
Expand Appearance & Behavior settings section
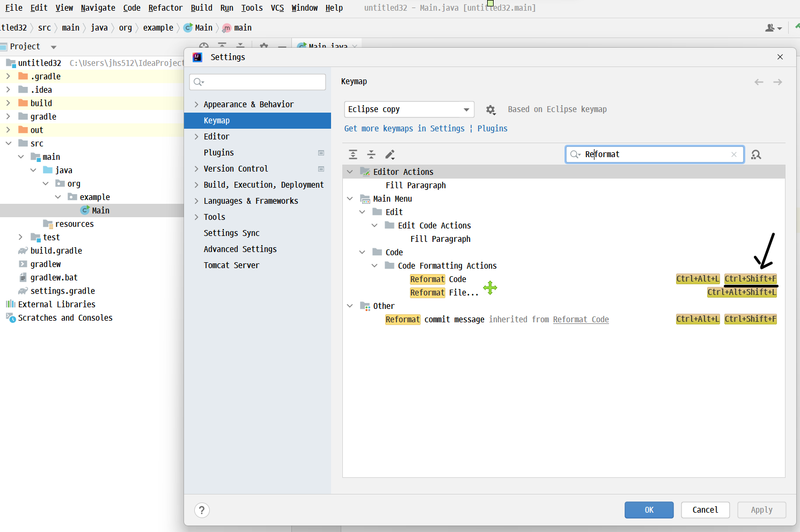[x=196, y=105]
